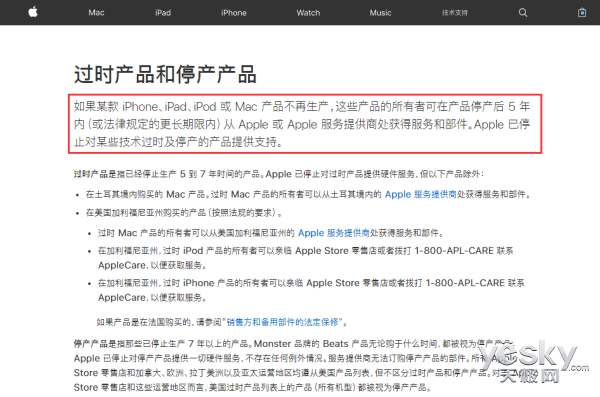The width and height of the screenshot is (600, 397).
Task: Open 技术支持 in the navigation bar
Action: click(455, 13)
